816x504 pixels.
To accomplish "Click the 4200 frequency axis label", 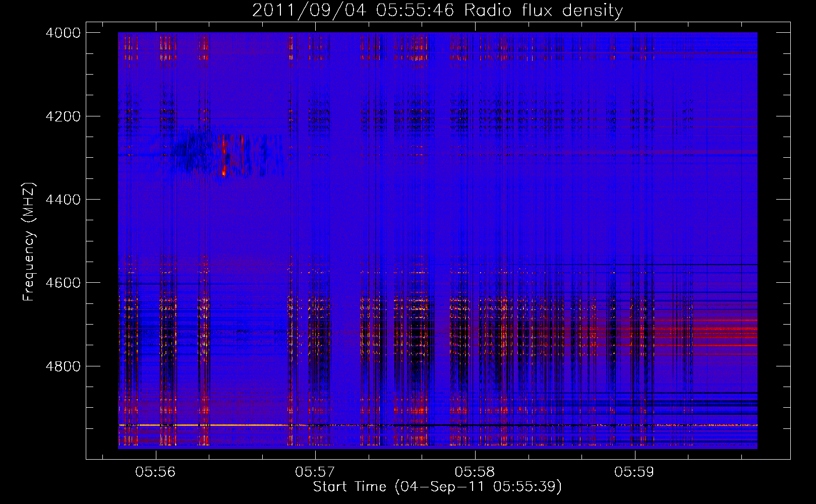I will [x=63, y=116].
